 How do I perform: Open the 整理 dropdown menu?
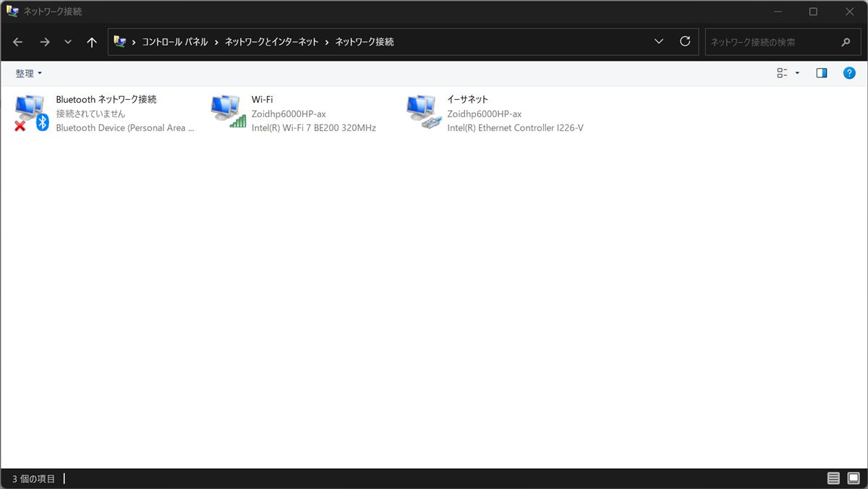pyautogui.click(x=29, y=73)
